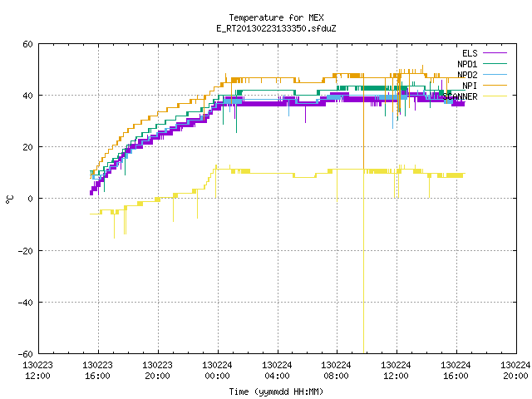Click the green NPD1 legend line sample
The width and height of the screenshot is (532, 399).
495,63
